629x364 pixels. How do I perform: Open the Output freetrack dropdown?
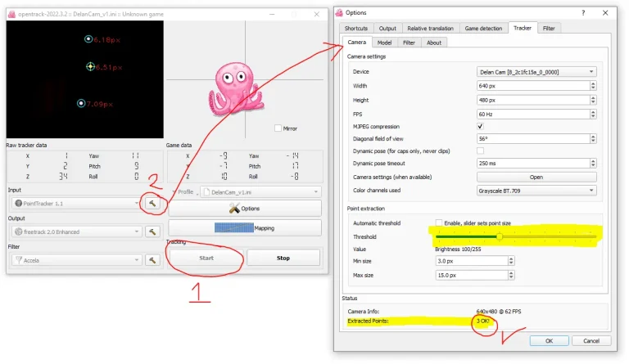(x=75, y=231)
